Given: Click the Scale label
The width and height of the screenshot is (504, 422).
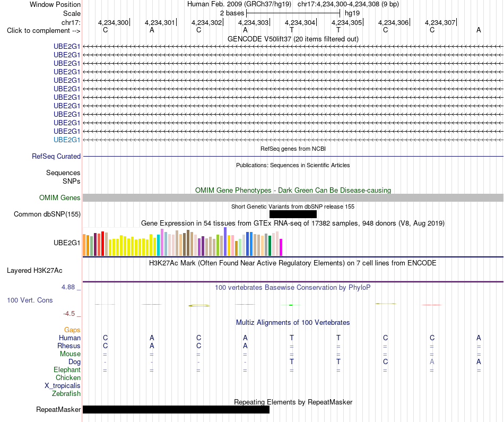Looking at the screenshot, I should [x=72, y=13].
